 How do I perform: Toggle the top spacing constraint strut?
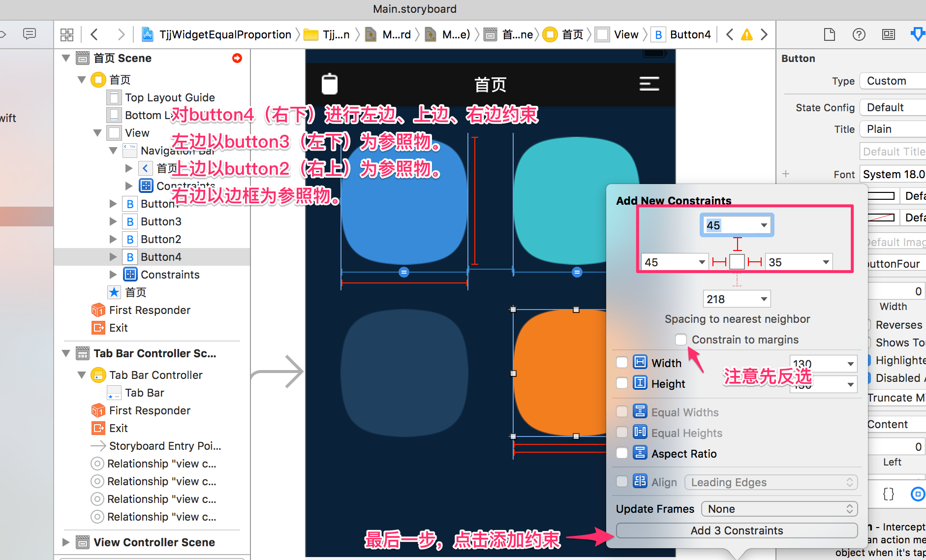pos(737,245)
